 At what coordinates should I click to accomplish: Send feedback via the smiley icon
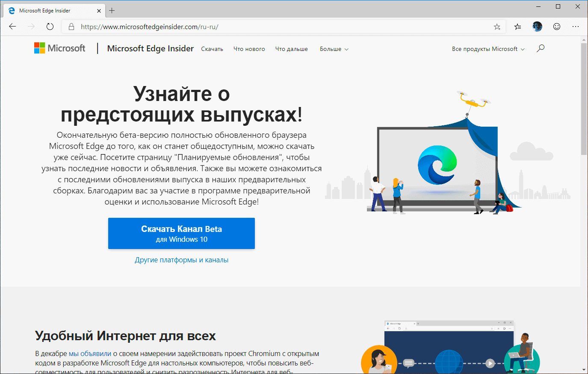click(x=556, y=26)
